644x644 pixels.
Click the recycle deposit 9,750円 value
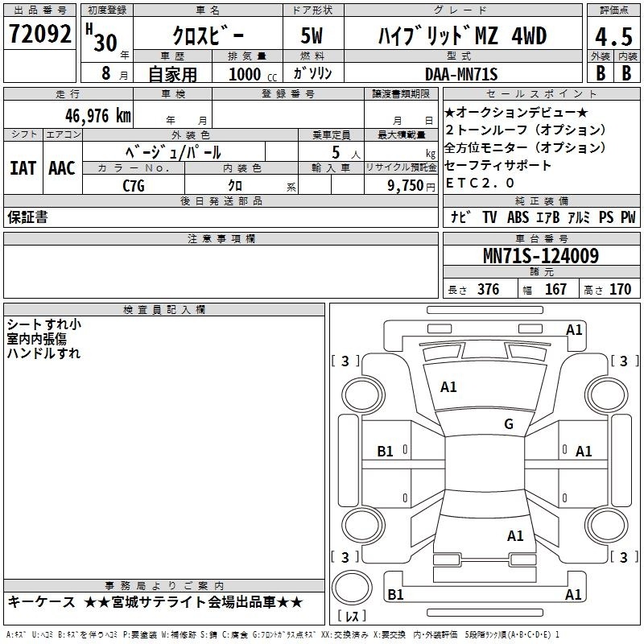pyautogui.click(x=412, y=186)
